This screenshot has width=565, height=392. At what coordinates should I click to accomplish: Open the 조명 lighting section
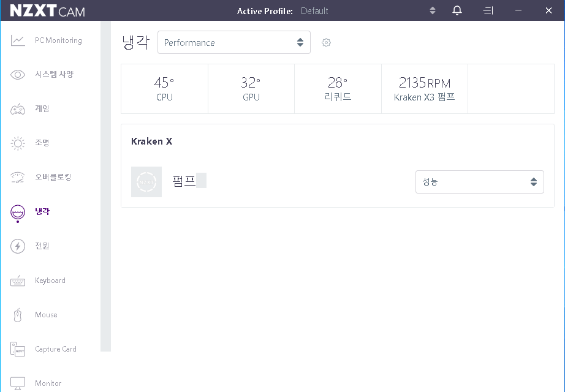click(42, 143)
